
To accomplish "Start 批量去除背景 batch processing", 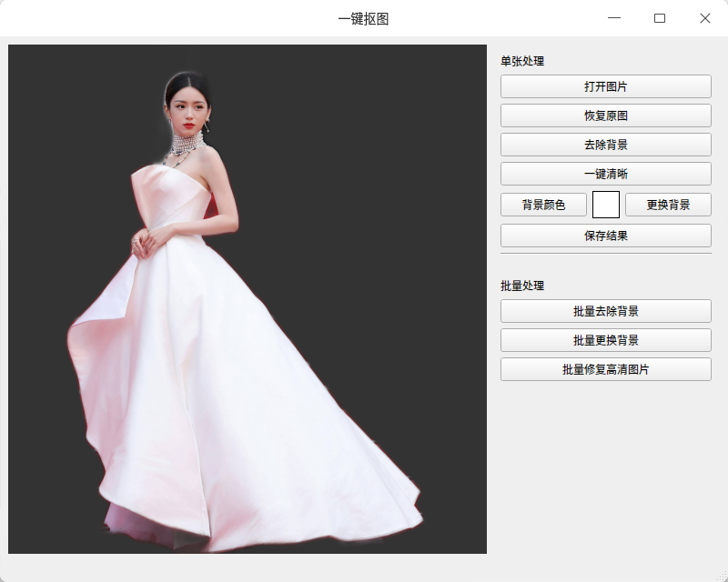I will tap(605, 311).
